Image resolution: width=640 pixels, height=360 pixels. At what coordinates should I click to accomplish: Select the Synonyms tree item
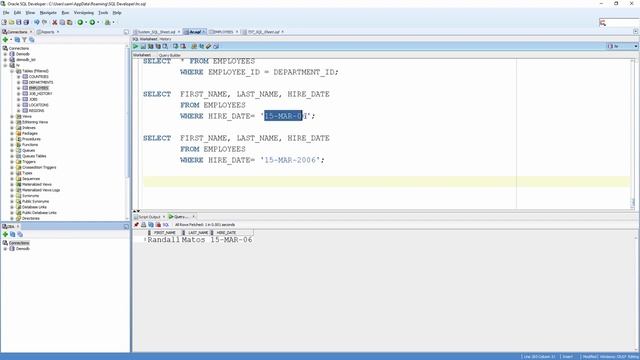31,196
